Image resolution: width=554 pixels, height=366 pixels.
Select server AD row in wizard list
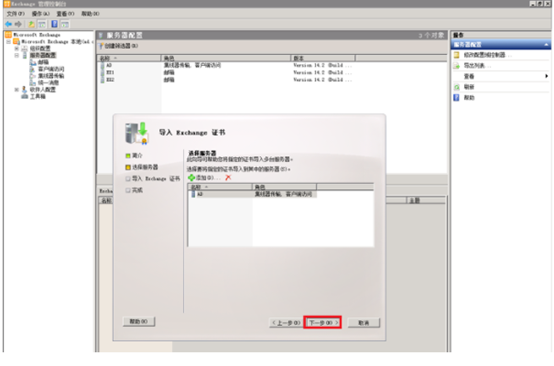coord(253,194)
